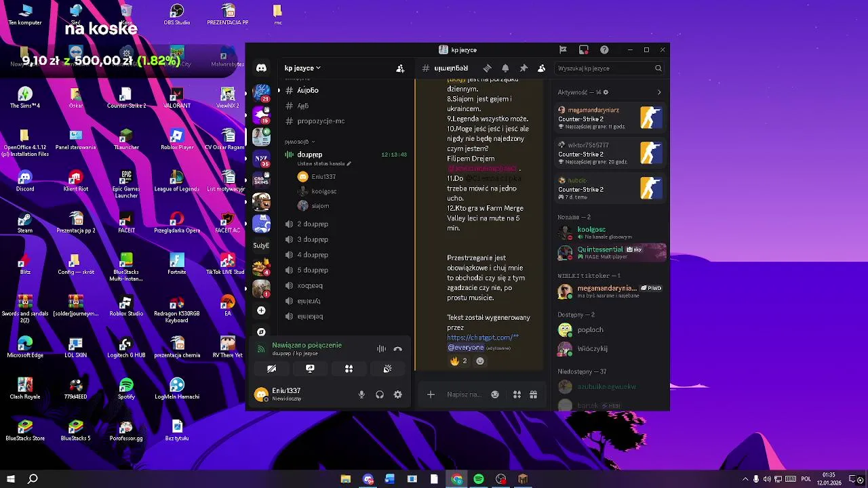Click the attachment plus in message bar
This screenshot has width=868, height=488.
tap(431, 394)
